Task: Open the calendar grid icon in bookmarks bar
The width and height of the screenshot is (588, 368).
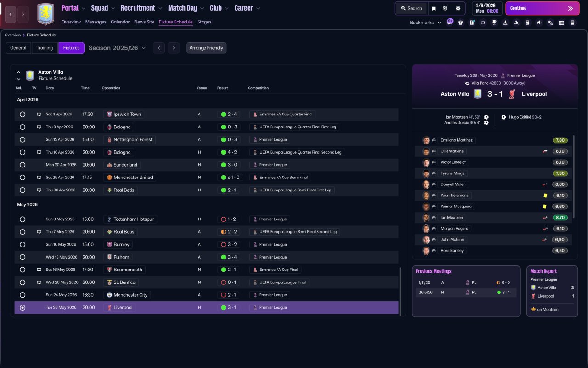Action: [x=561, y=23]
